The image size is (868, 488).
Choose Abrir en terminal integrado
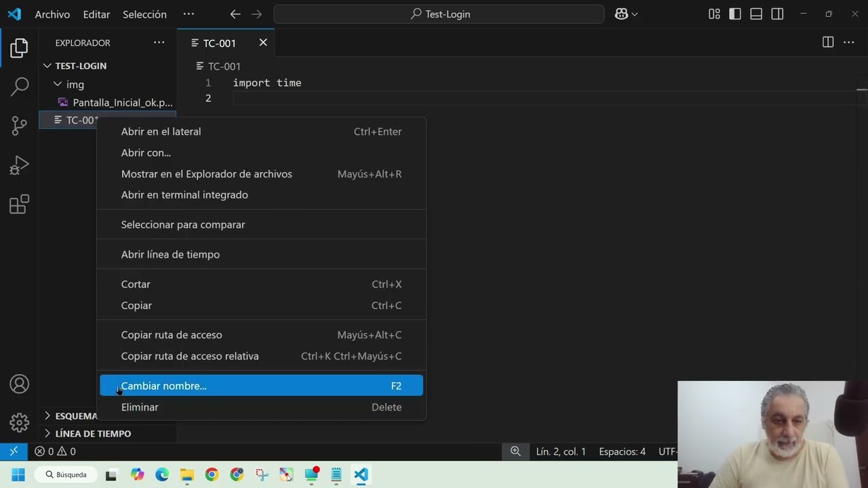(x=261, y=195)
